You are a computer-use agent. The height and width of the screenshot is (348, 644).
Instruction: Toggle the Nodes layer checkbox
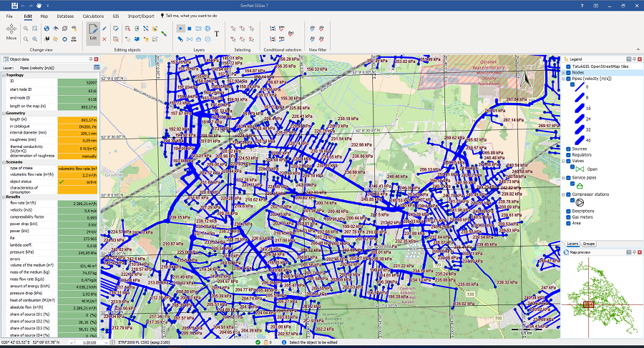tap(568, 73)
